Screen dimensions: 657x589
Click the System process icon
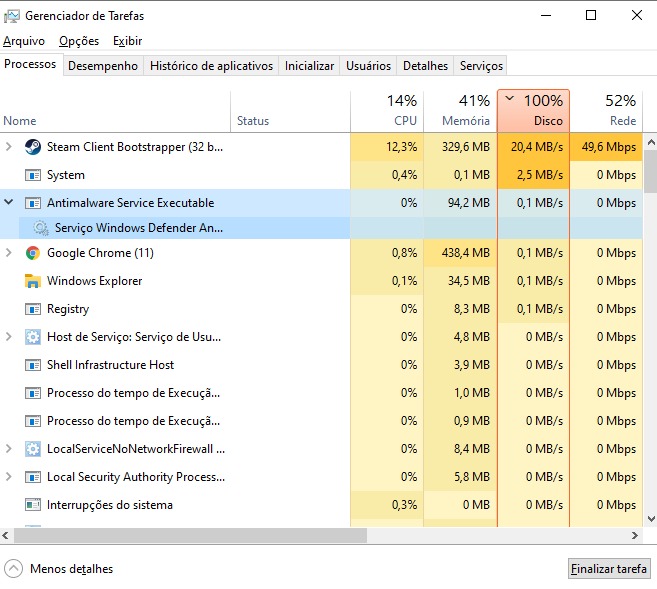point(33,175)
